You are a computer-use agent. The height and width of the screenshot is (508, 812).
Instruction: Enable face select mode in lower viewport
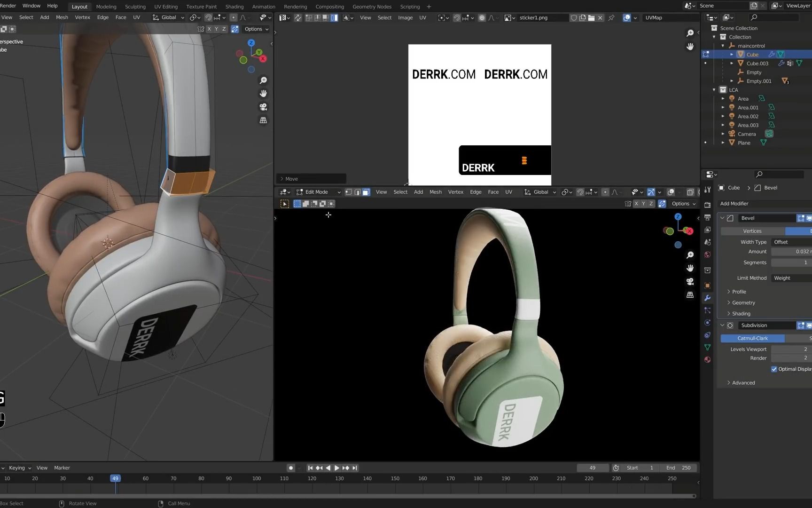[x=366, y=192]
